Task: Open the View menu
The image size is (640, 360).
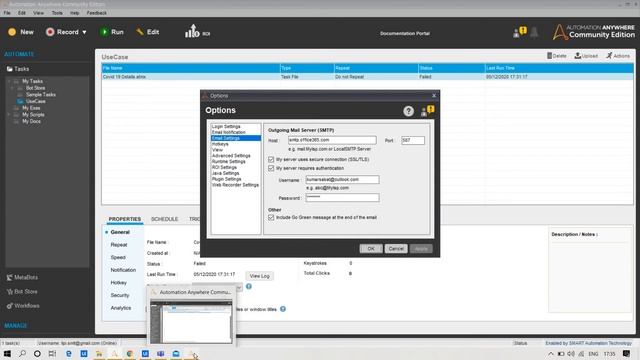Action: [x=38, y=13]
